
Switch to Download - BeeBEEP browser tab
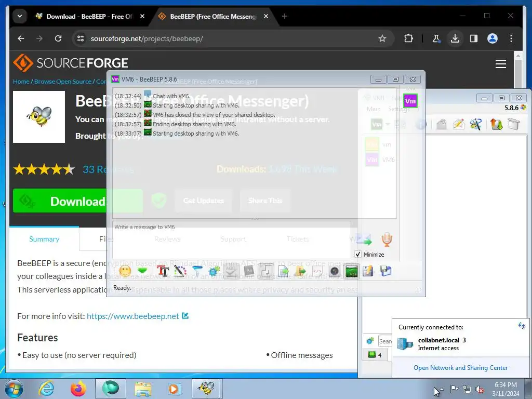pyautogui.click(x=90, y=16)
